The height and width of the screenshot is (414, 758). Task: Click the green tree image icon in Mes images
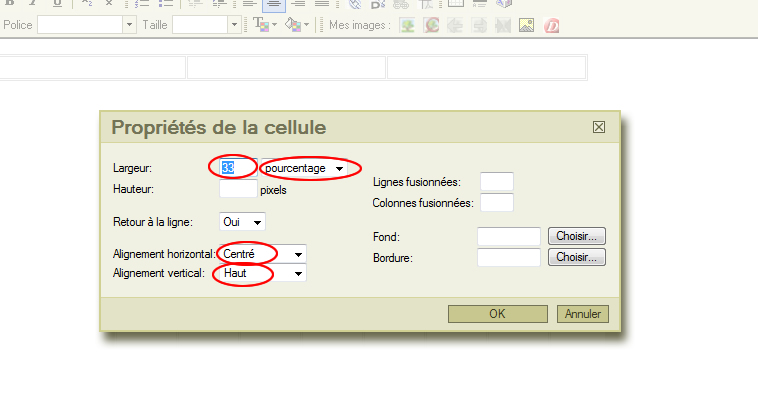coord(408,25)
